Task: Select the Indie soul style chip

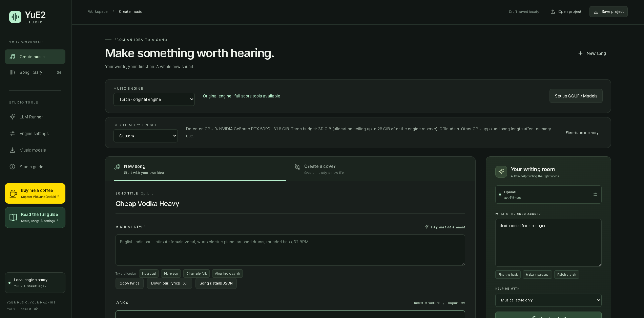Action: pos(149,274)
